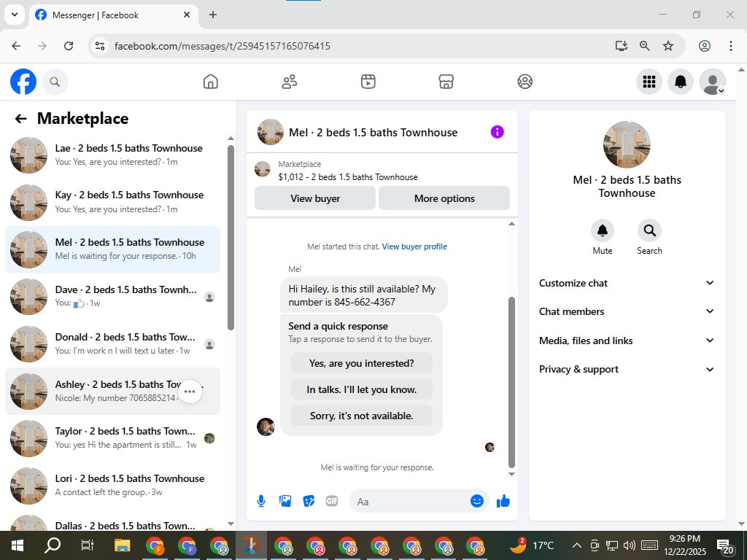The width and height of the screenshot is (747, 560).
Task: Open a new browser tab
Action: 213,15
